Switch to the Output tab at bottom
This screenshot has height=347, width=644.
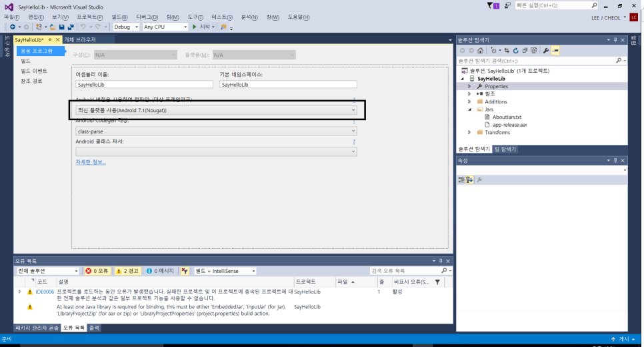94,328
